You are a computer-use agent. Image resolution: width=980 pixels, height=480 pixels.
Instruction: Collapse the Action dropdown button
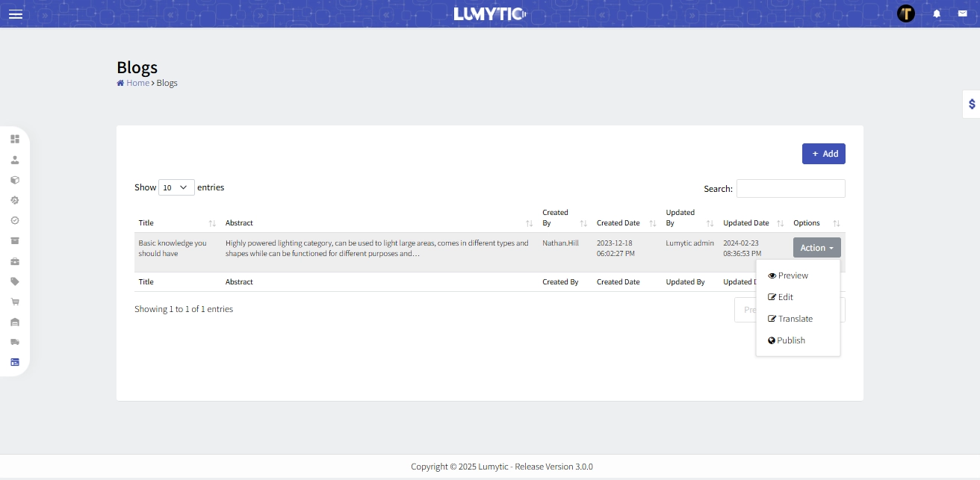pyautogui.click(x=816, y=248)
